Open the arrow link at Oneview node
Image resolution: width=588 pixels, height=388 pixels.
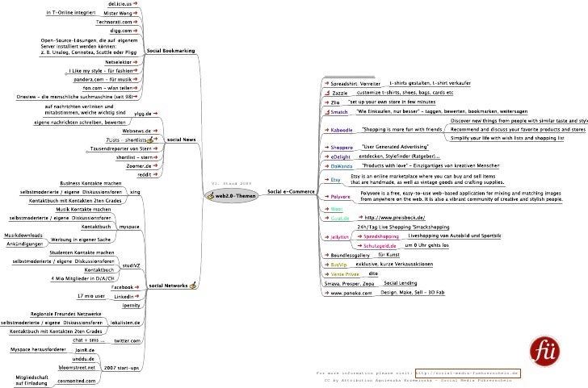135,96
